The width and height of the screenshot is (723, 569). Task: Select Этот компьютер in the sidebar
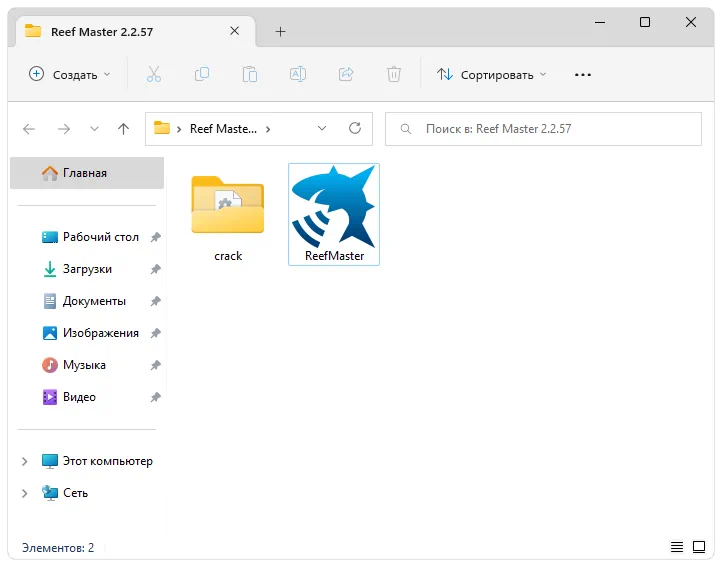tap(97, 461)
